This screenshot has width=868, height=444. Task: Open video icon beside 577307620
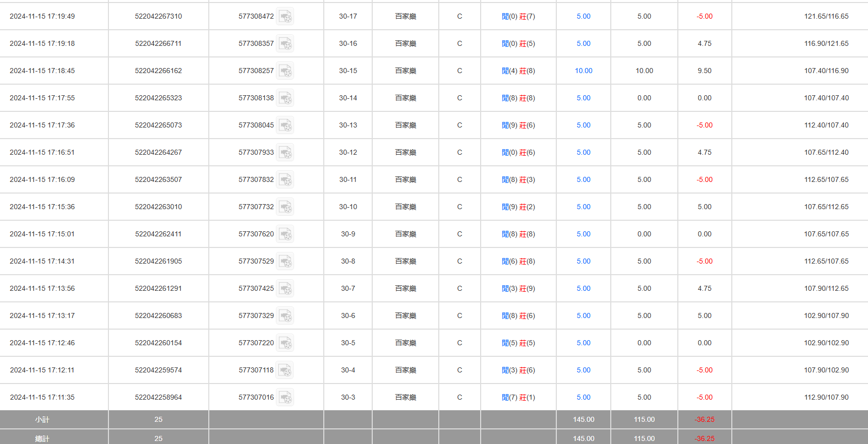tap(285, 234)
